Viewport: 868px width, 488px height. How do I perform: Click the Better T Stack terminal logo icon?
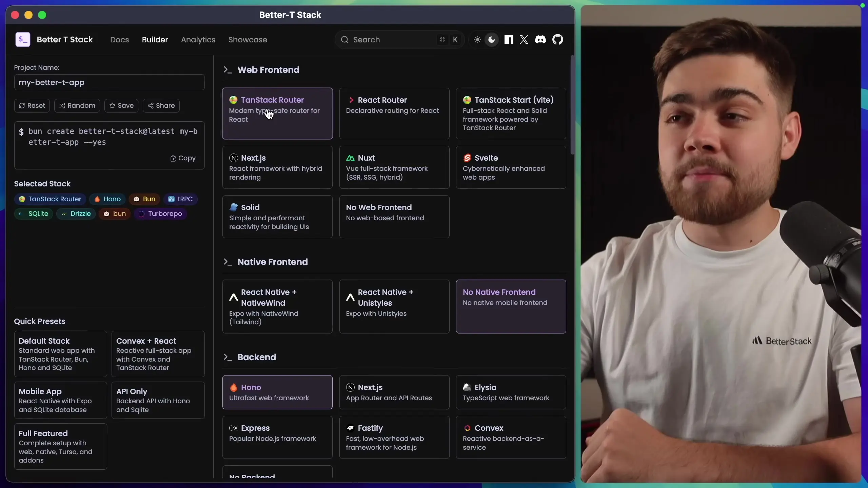23,40
